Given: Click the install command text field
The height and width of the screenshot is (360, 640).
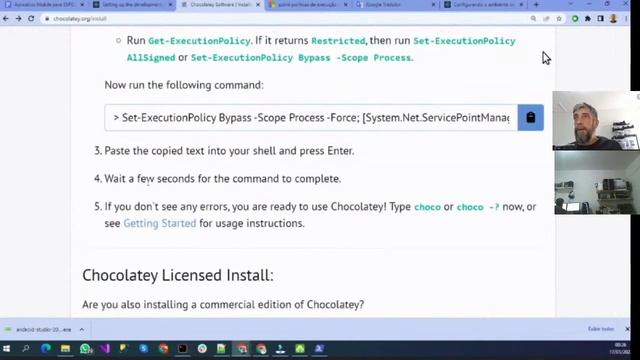Looking at the screenshot, I should [x=311, y=118].
